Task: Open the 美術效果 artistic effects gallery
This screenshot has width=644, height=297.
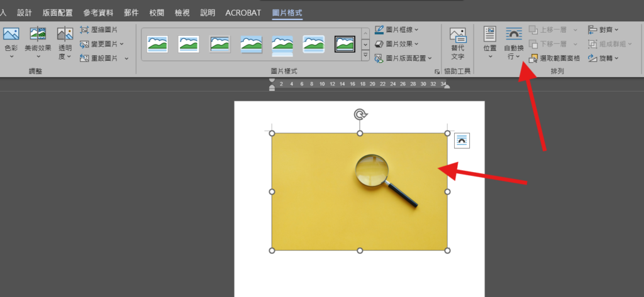Action: click(x=38, y=41)
